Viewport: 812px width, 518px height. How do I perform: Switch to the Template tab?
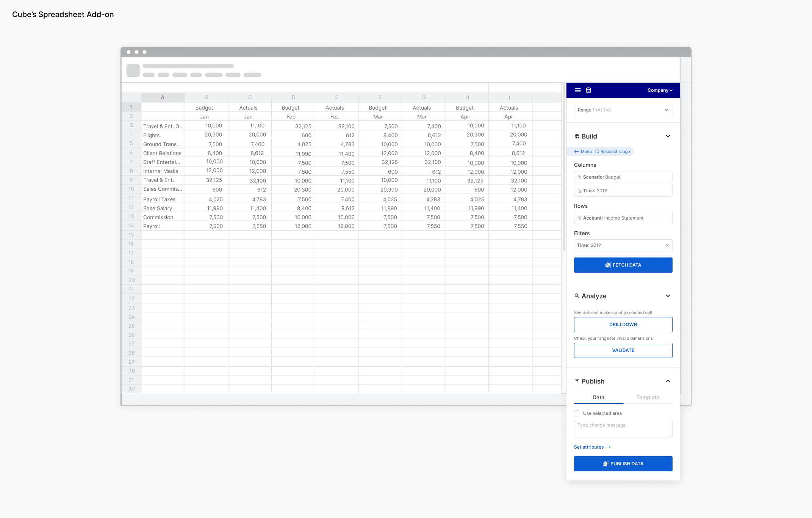[x=648, y=397]
